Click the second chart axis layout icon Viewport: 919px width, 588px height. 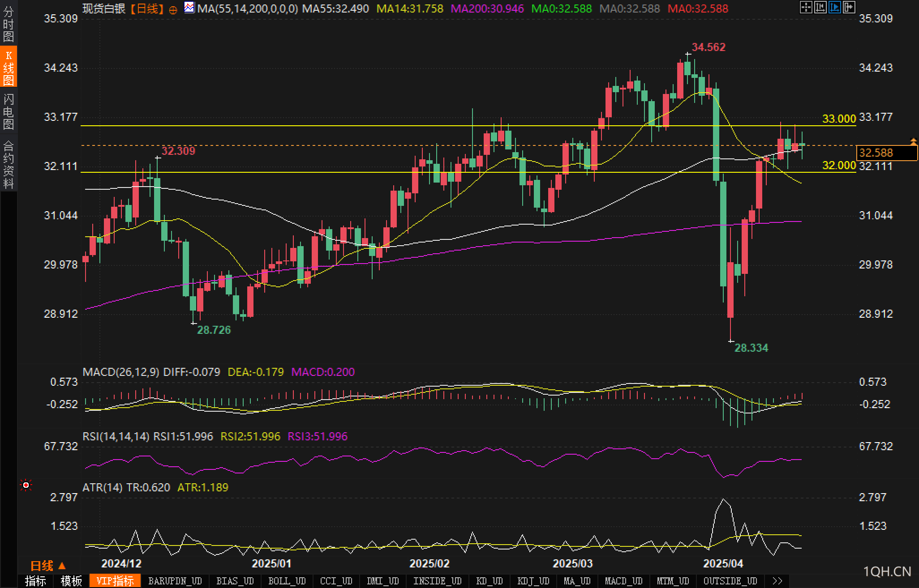tap(820, 7)
